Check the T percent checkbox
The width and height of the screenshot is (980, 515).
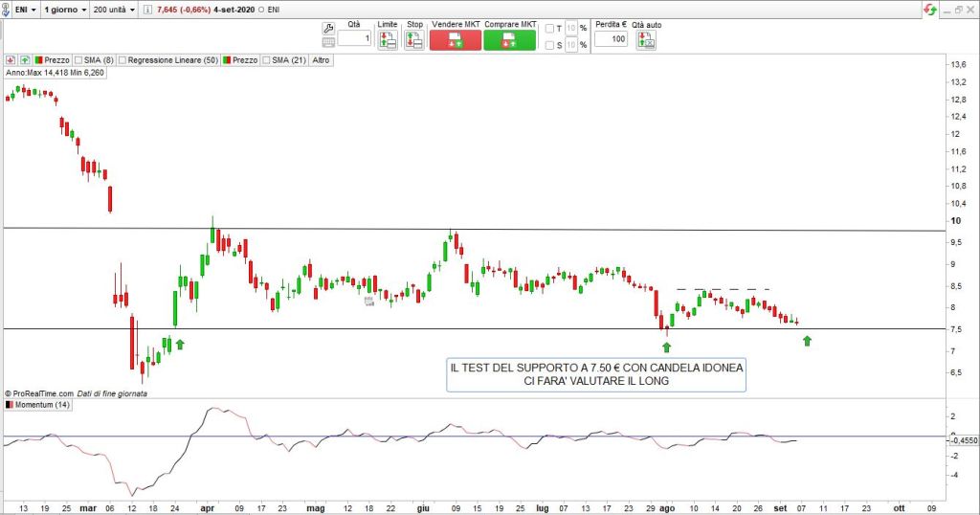(x=549, y=29)
